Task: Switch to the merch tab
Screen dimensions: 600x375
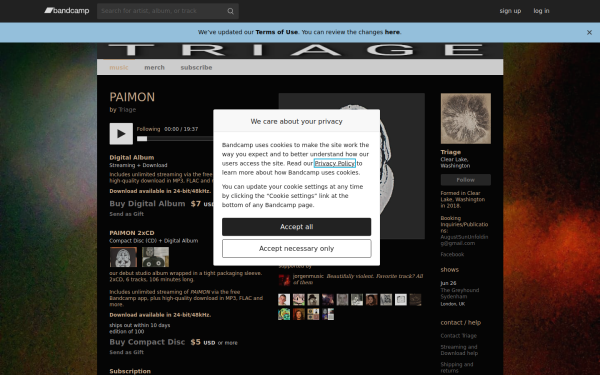Action: click(154, 67)
